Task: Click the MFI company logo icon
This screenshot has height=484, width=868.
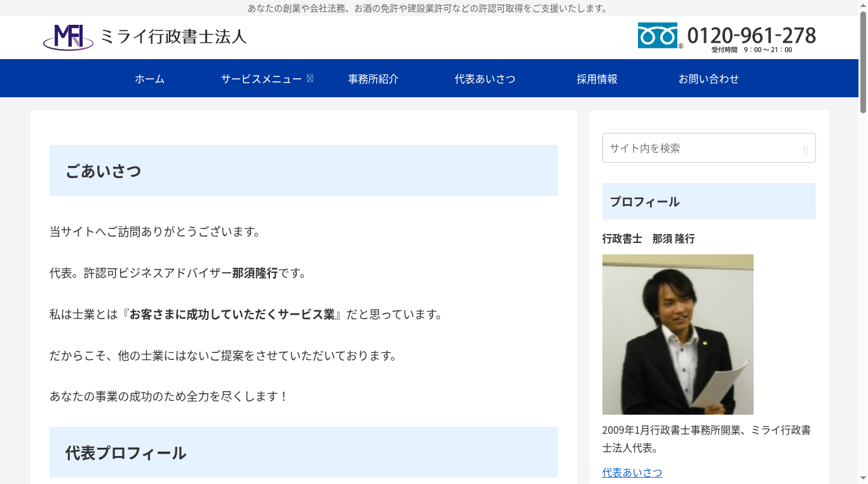Action: [x=68, y=37]
